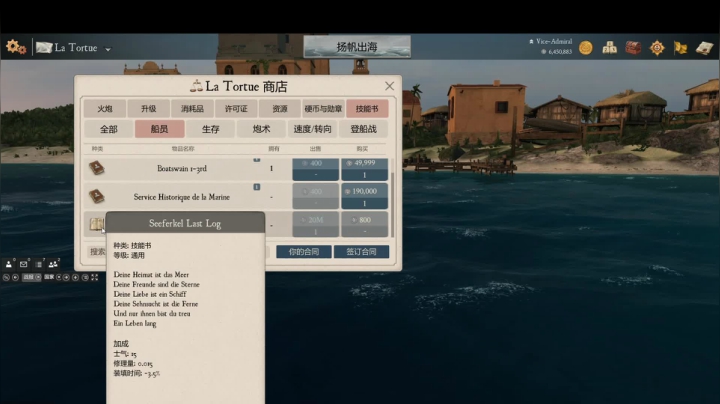Click the arrow circle chat icon
This screenshot has height=404, width=720.
point(15,277)
